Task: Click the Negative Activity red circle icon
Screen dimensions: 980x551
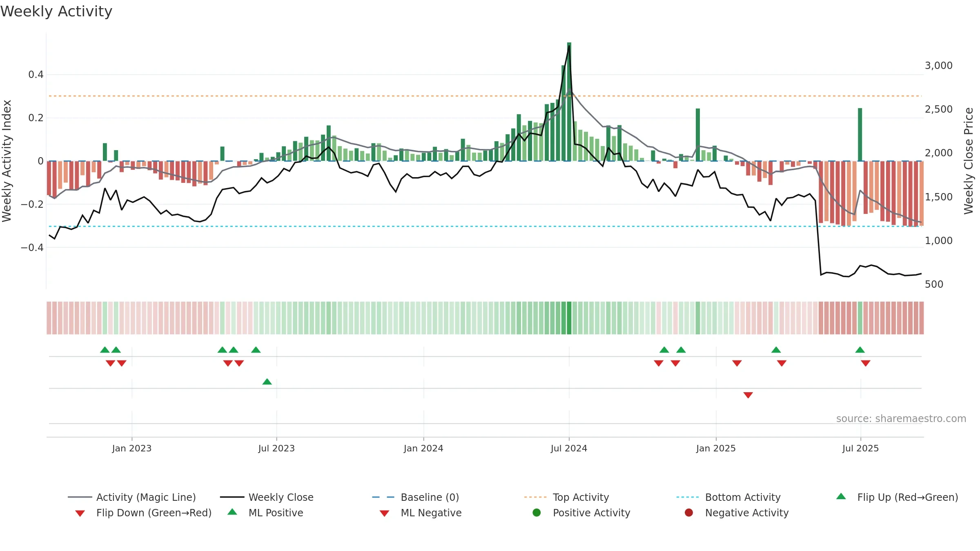Action: click(x=689, y=512)
